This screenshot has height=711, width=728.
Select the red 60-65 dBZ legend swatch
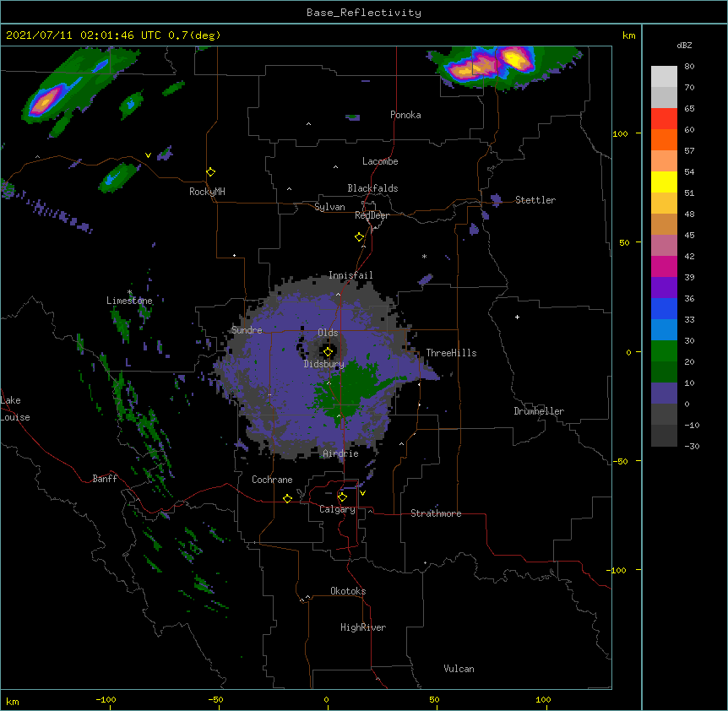[664, 118]
